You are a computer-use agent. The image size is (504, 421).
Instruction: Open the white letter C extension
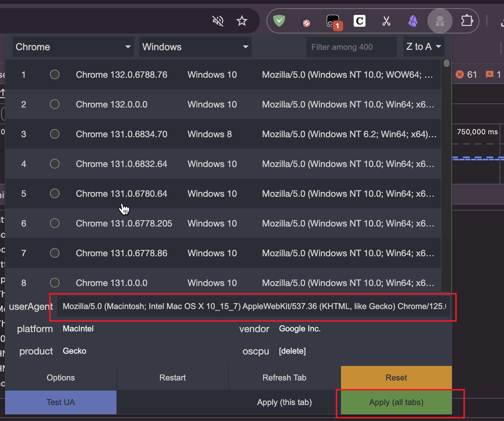[360, 21]
